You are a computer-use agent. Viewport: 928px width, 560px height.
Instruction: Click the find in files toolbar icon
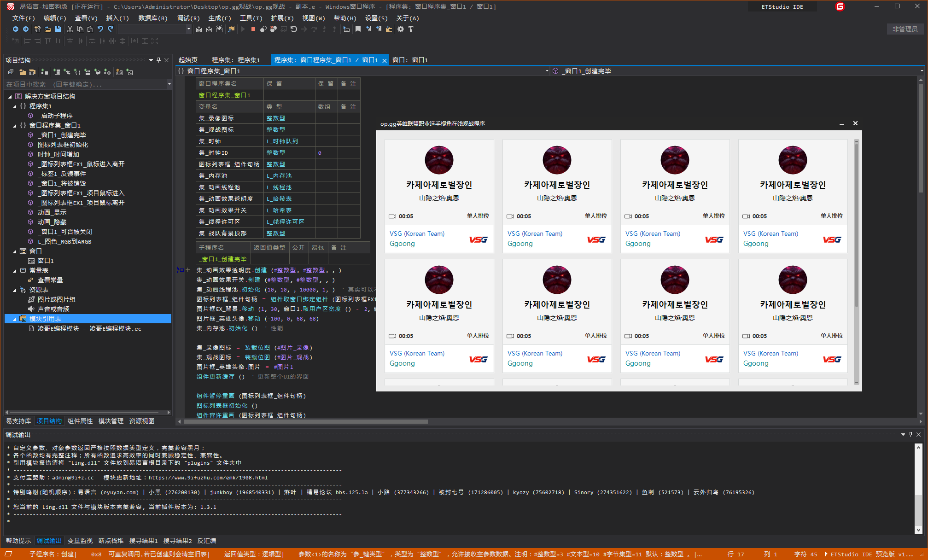(x=231, y=29)
